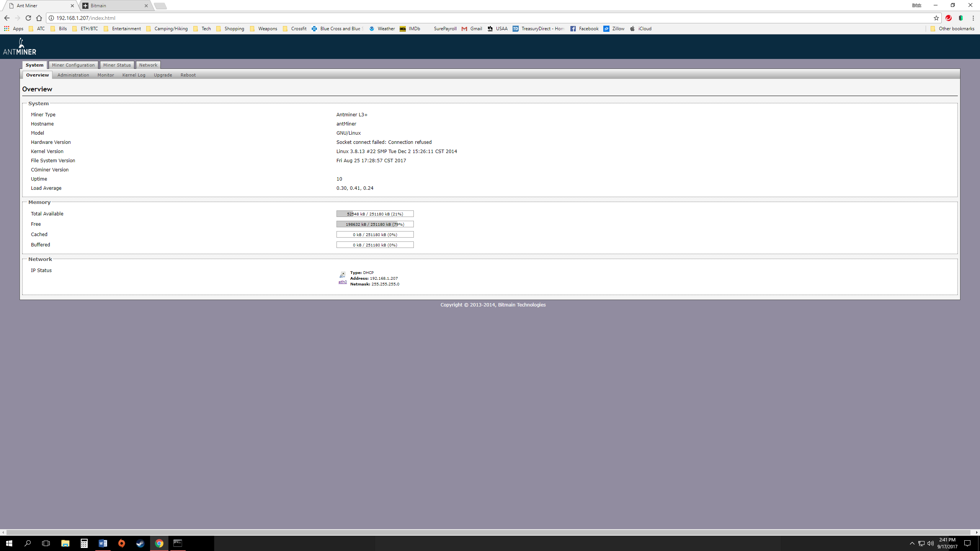Open the iCloud bookmark

(x=641, y=29)
